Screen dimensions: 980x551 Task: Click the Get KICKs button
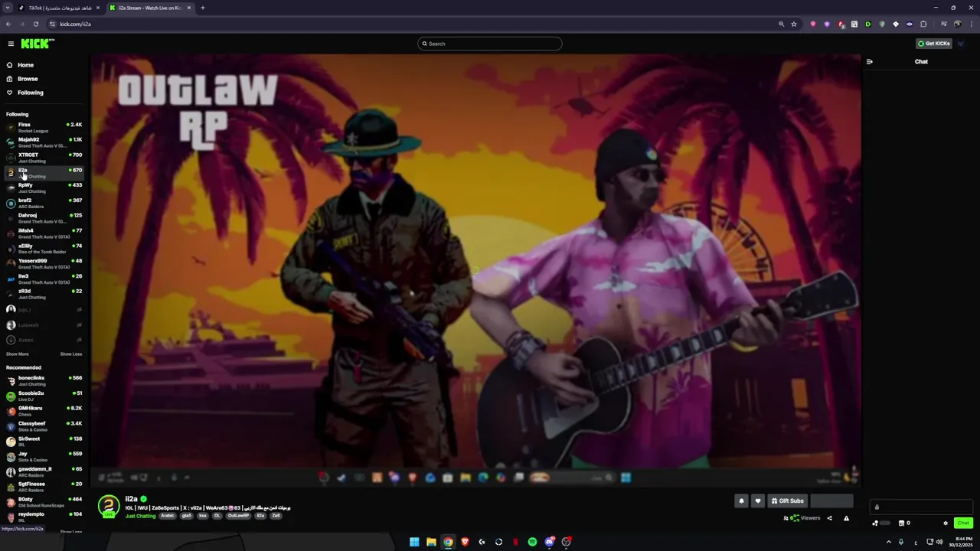pyautogui.click(x=934, y=44)
